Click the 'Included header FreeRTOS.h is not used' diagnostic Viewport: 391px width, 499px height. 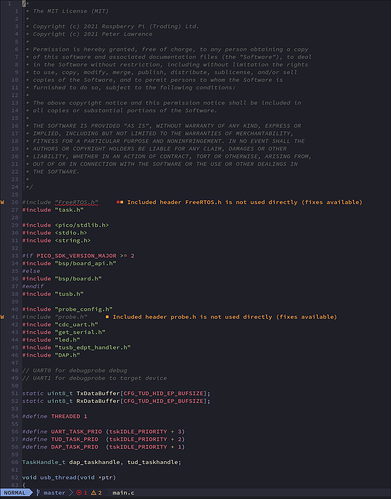[x=245, y=202]
